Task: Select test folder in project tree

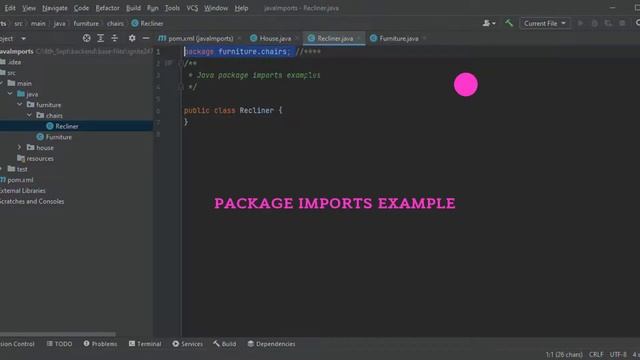Action: (x=22, y=169)
